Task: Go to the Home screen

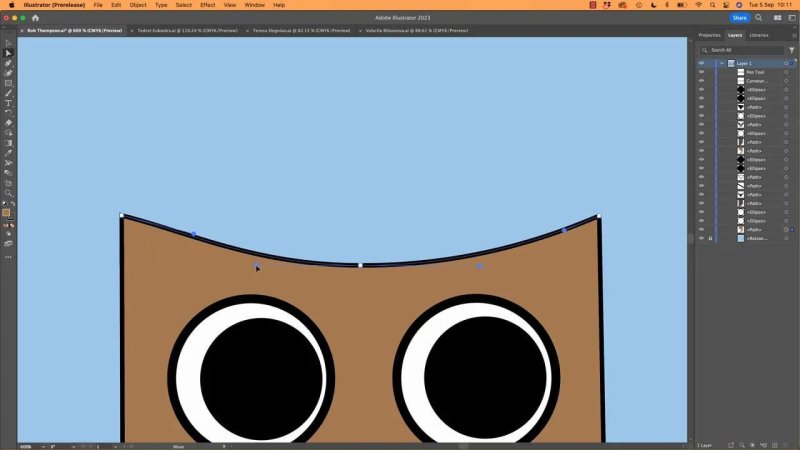Action: click(35, 18)
